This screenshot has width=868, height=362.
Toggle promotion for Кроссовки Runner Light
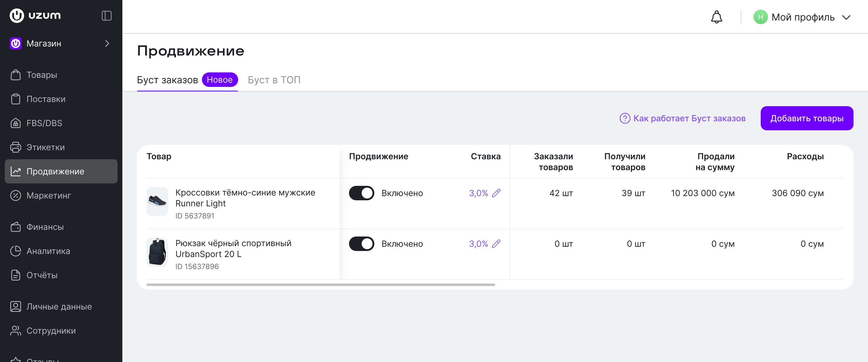coord(361,193)
